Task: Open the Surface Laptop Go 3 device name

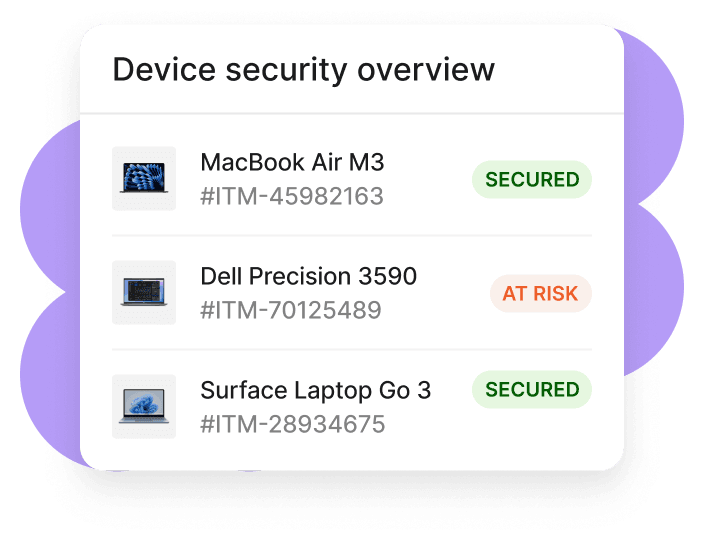Action: [316, 390]
